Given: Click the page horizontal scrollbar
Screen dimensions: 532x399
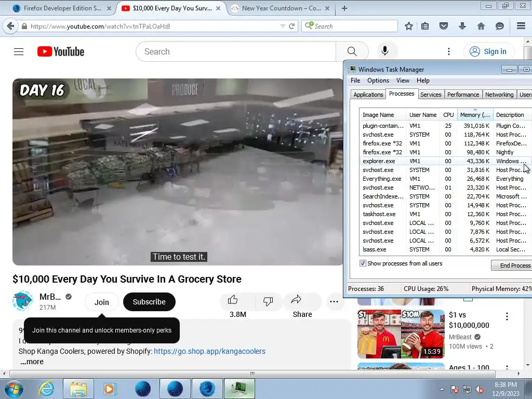Looking at the screenshot, I should pos(252,374).
